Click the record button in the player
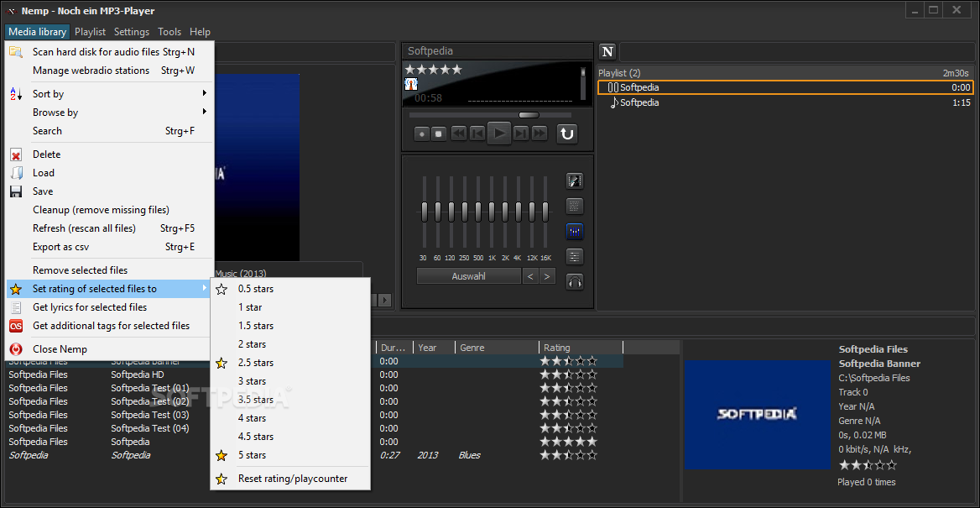The height and width of the screenshot is (508, 980). pos(422,134)
